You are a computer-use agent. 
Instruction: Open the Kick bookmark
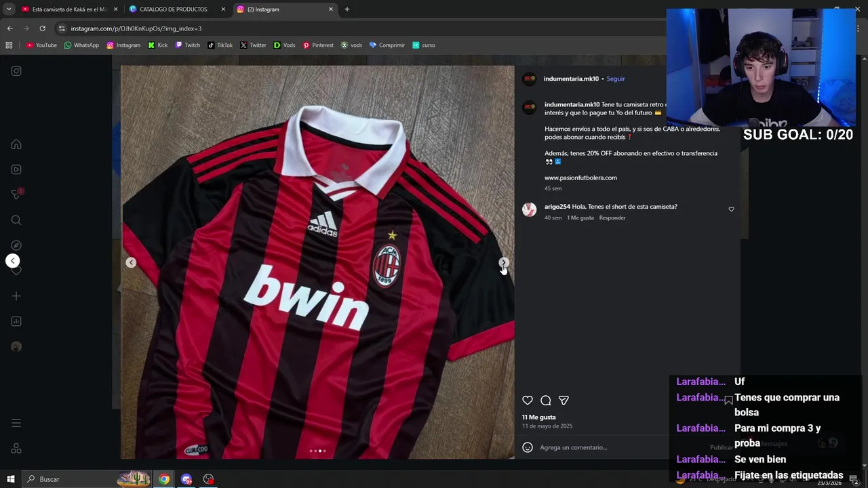[x=158, y=45]
